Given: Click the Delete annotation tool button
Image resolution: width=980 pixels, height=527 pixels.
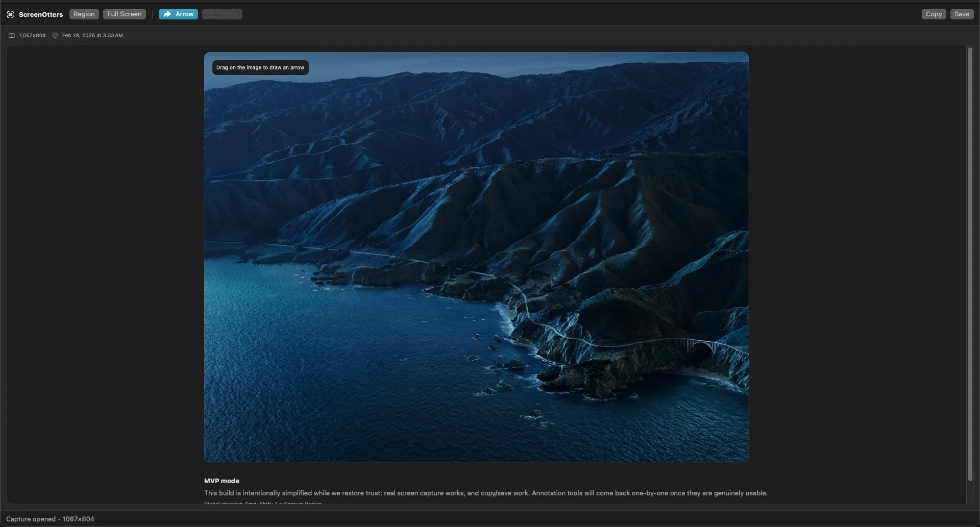Looking at the screenshot, I should click(x=222, y=14).
